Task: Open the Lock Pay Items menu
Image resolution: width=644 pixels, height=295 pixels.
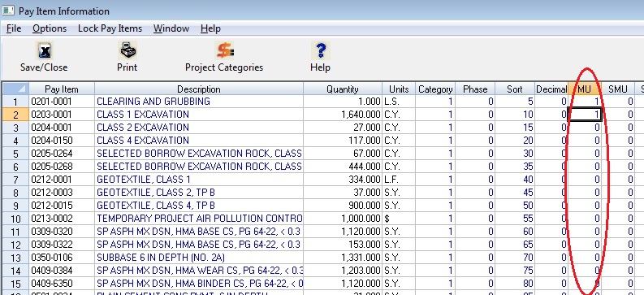Action: [x=110, y=28]
